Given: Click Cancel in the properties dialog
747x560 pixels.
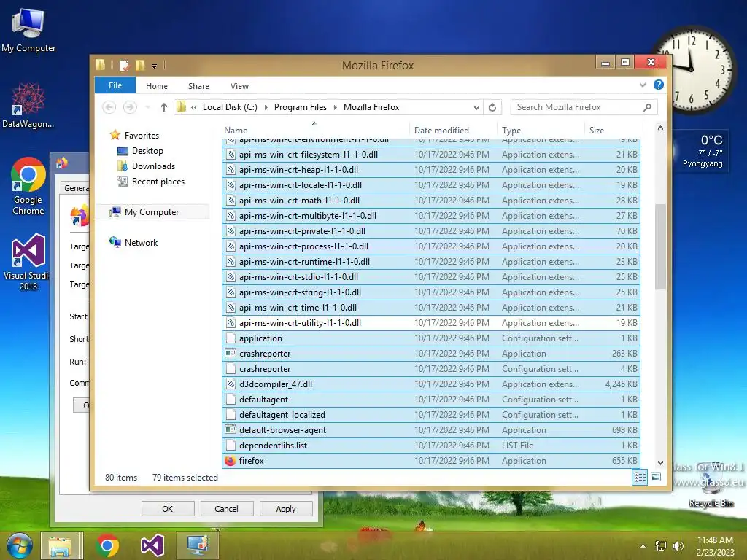Looking at the screenshot, I should point(227,508).
